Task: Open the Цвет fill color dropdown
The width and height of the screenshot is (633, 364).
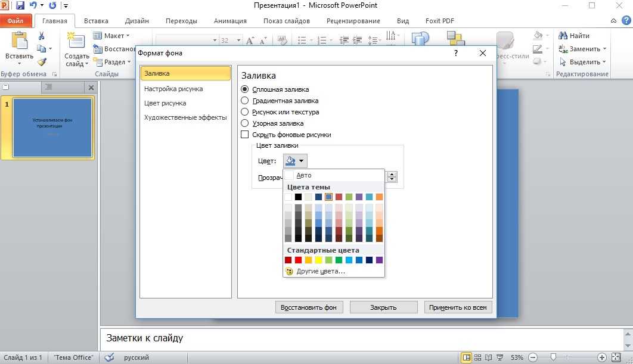Action: [x=302, y=160]
